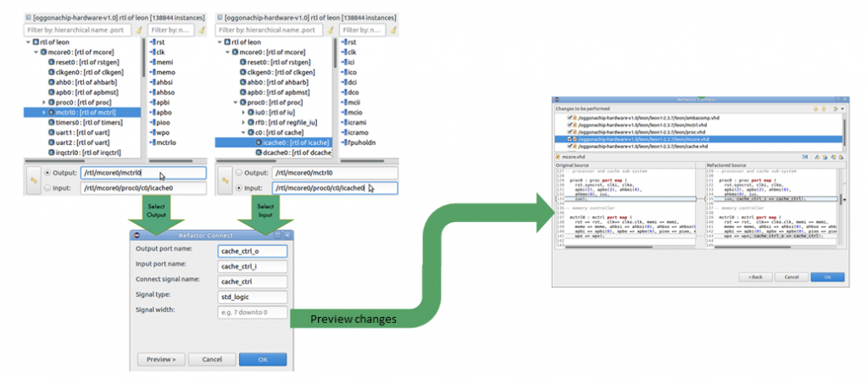
Task: Uncheck the cache.vhd change checkbox
Action: pyautogui.click(x=570, y=146)
